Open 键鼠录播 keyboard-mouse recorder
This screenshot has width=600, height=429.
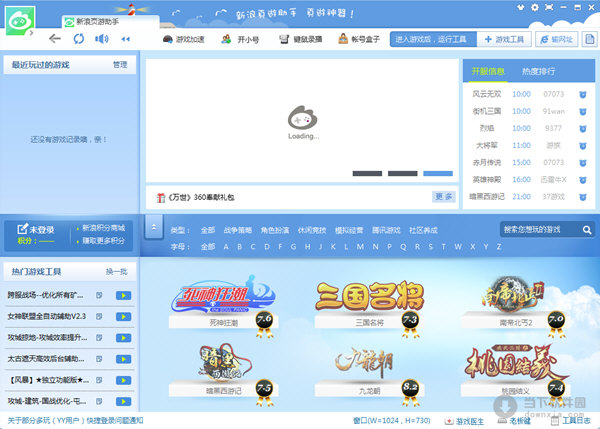[300, 39]
